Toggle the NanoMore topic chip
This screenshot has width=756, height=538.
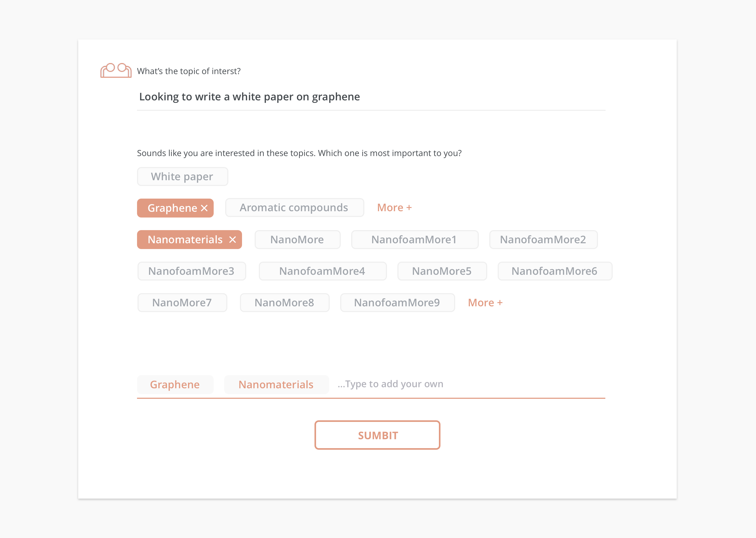pyautogui.click(x=297, y=240)
